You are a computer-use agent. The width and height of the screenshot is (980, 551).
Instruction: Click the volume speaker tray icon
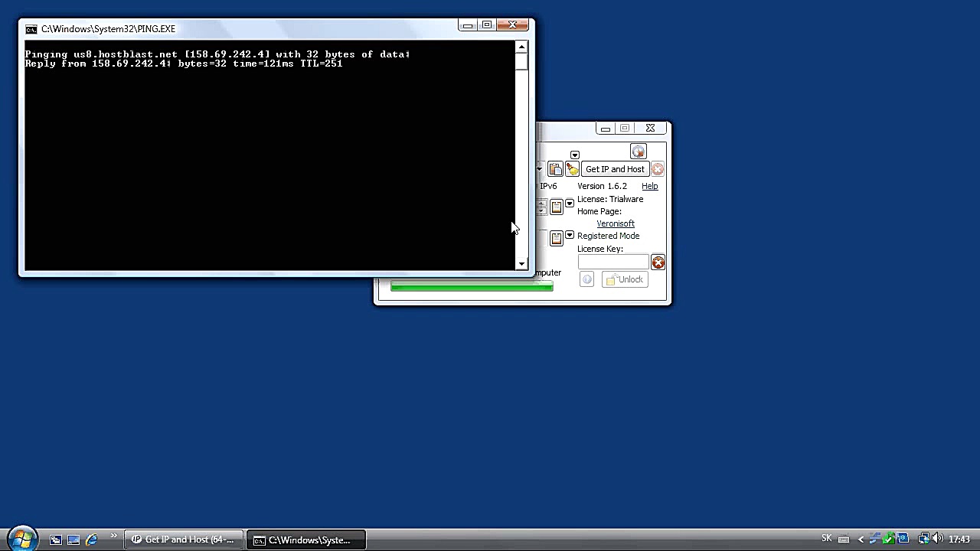click(938, 539)
